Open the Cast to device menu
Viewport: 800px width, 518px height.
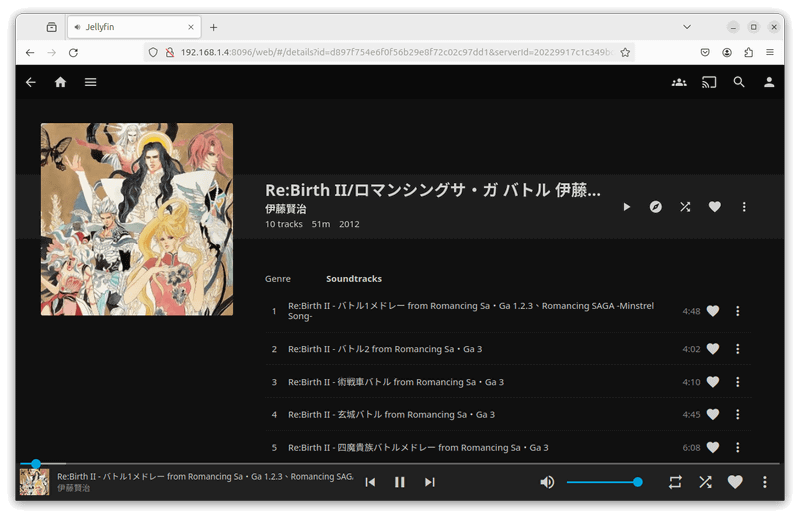709,82
